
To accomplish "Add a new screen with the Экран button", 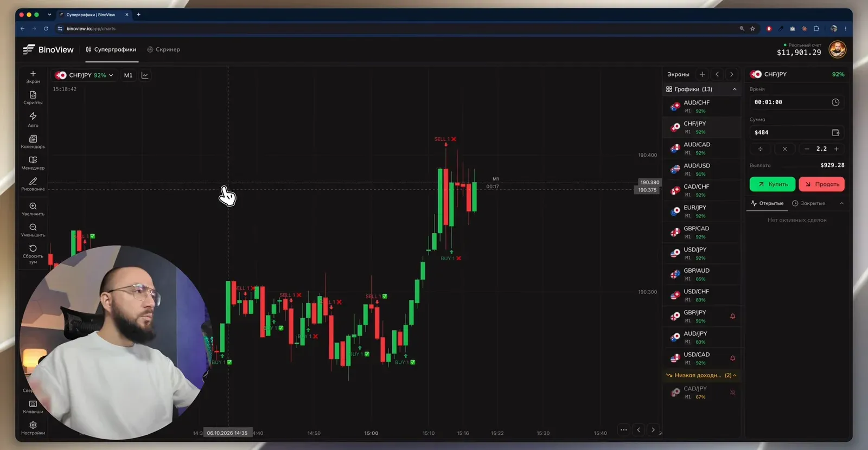I will [x=33, y=76].
